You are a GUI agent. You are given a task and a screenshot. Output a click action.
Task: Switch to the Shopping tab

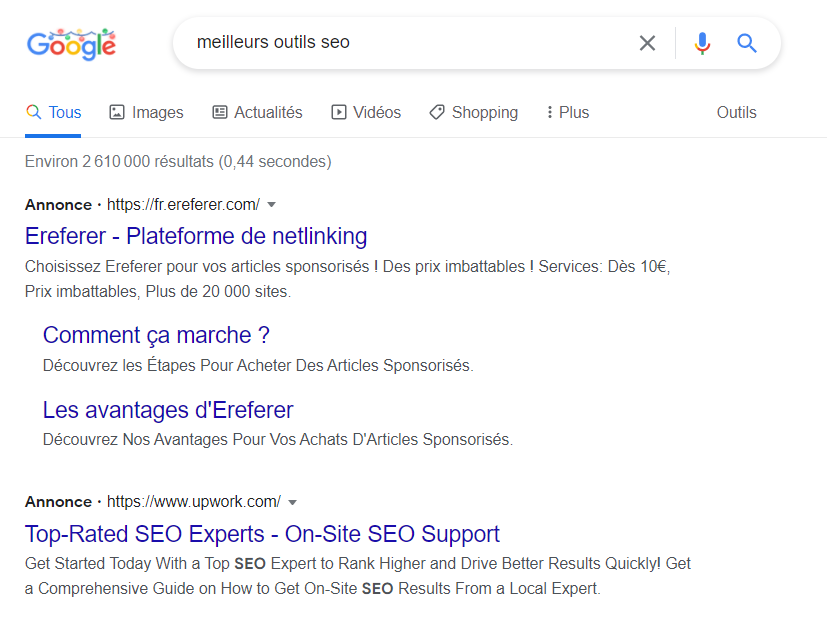pos(483,112)
